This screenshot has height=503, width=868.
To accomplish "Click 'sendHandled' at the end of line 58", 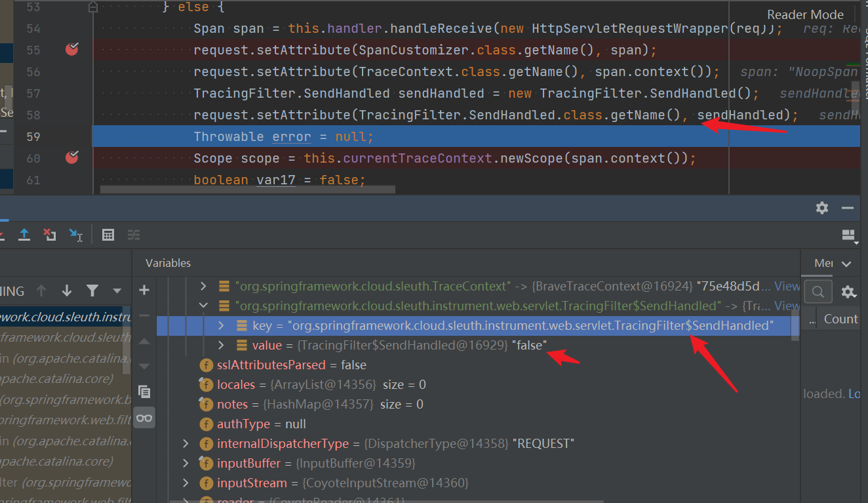I will click(x=740, y=115).
